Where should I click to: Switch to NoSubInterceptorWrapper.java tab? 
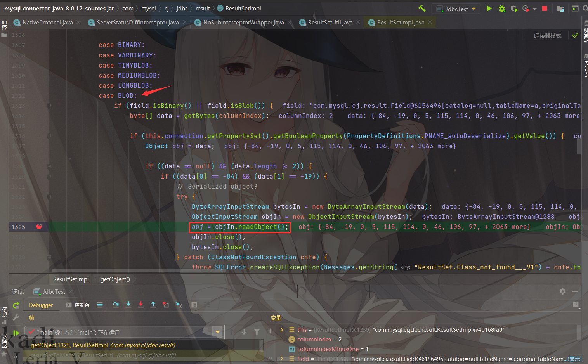pyautogui.click(x=243, y=23)
